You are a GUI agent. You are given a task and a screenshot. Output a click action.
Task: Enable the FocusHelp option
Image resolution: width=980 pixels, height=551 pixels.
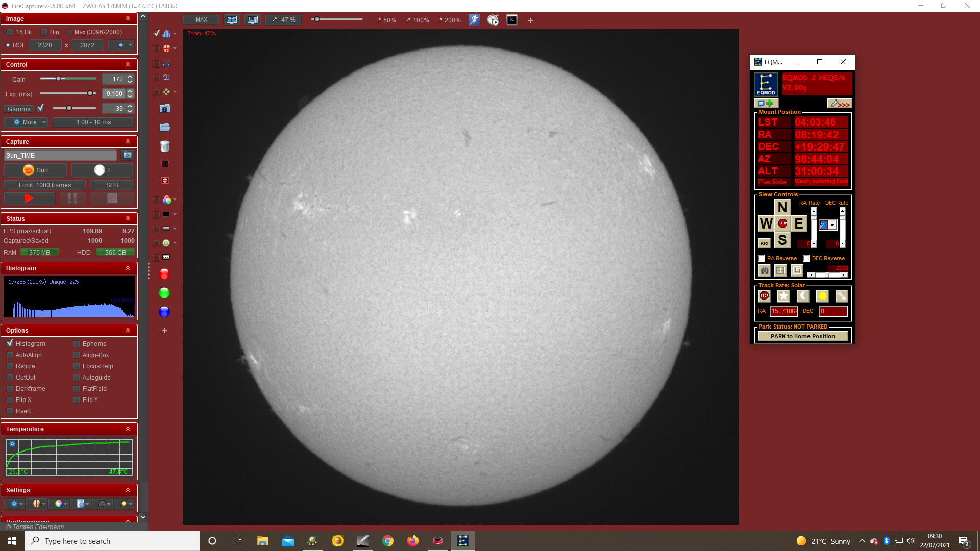tap(77, 366)
